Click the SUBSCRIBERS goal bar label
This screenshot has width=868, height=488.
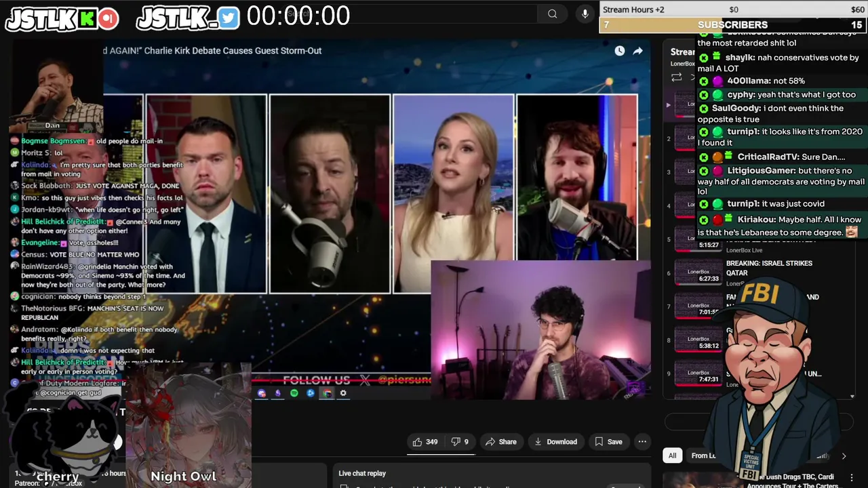pyautogui.click(x=732, y=25)
